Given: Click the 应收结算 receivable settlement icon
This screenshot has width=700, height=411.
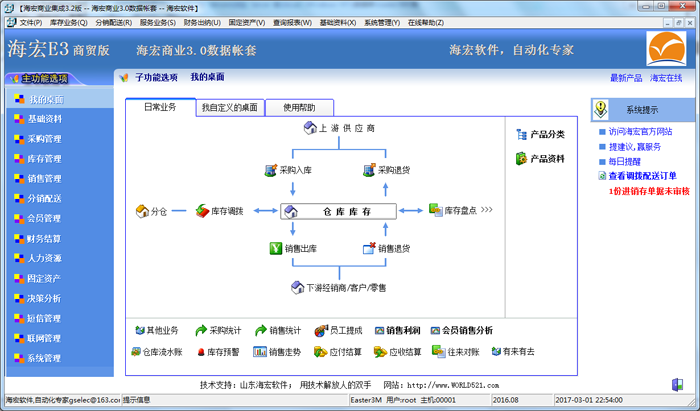Looking at the screenshot, I should click(380, 352).
